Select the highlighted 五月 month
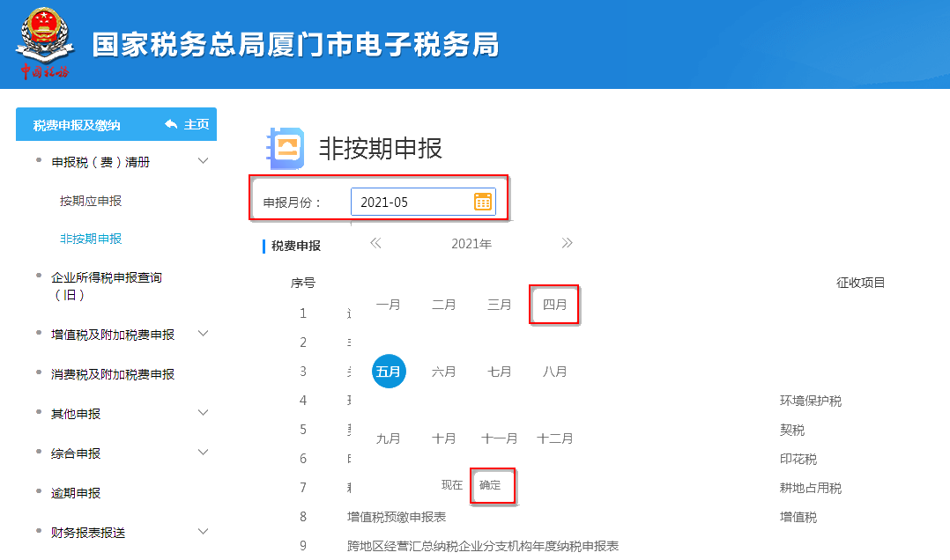 [389, 371]
